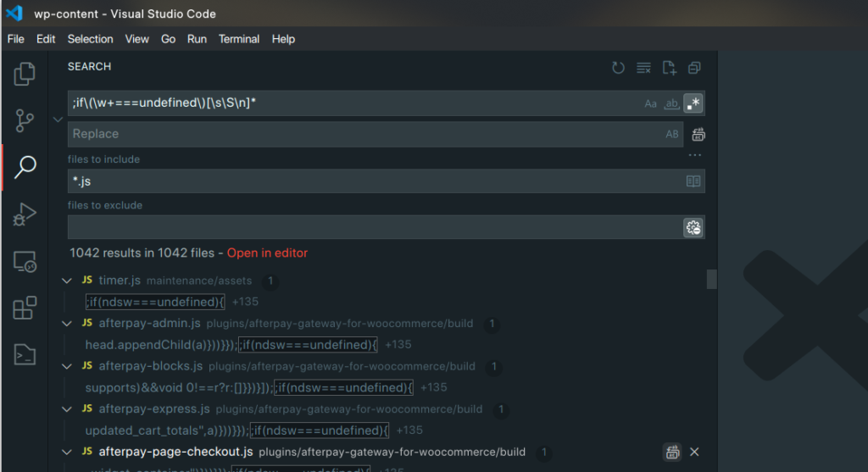Refresh the search results
The width and height of the screenshot is (868, 472).
tap(618, 68)
